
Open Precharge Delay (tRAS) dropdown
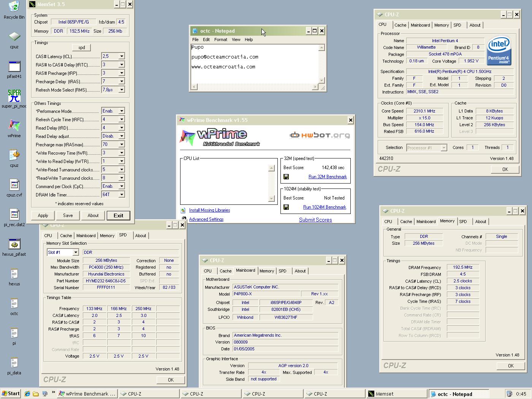[122, 81]
